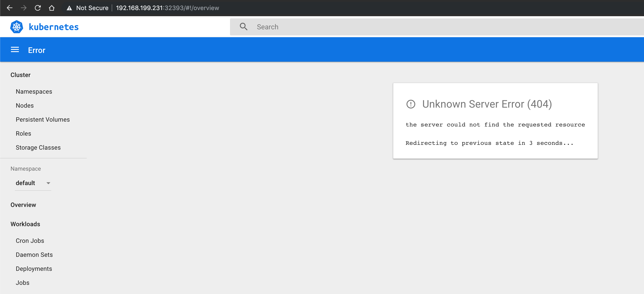The image size is (644, 294).
Task: Click the Not Secure warning triangle icon
Action: point(69,8)
